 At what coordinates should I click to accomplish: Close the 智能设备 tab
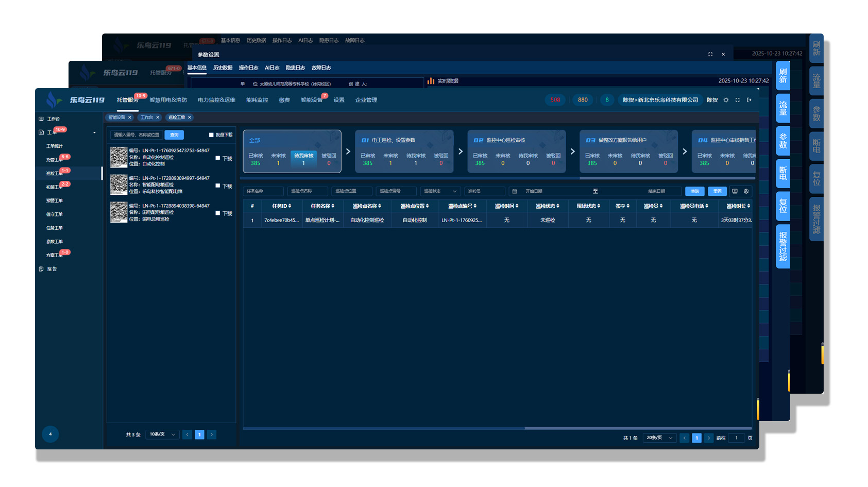tap(130, 117)
